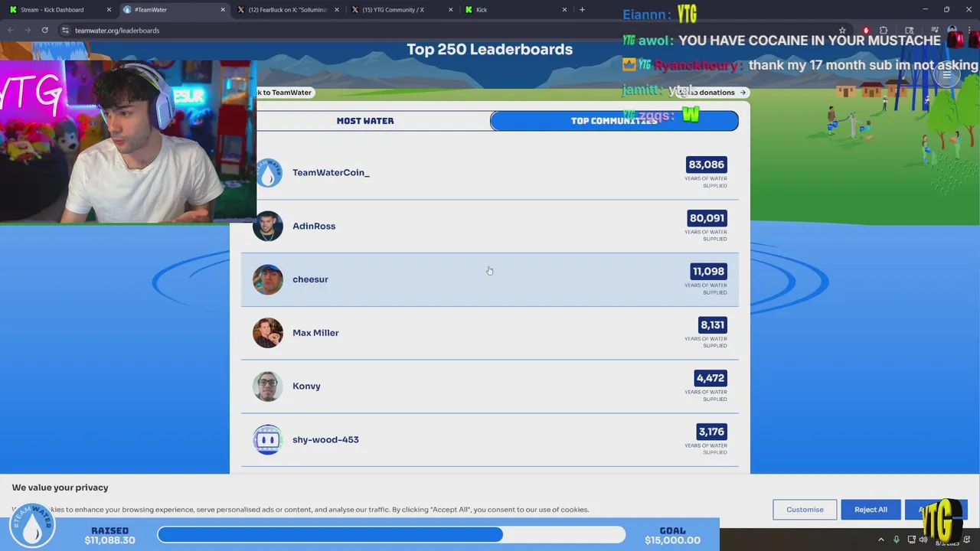Click the Konvy name
Viewport: 980px width, 551px height.
(x=306, y=386)
